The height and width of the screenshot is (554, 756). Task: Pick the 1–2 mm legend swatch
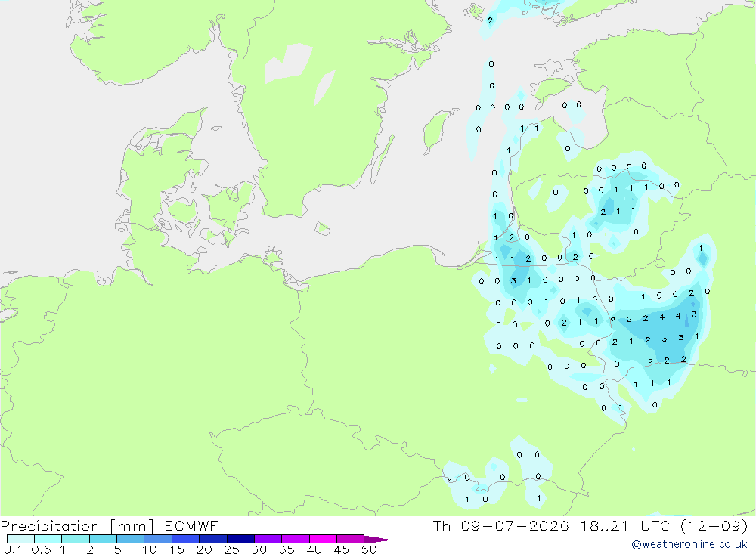tap(76, 539)
